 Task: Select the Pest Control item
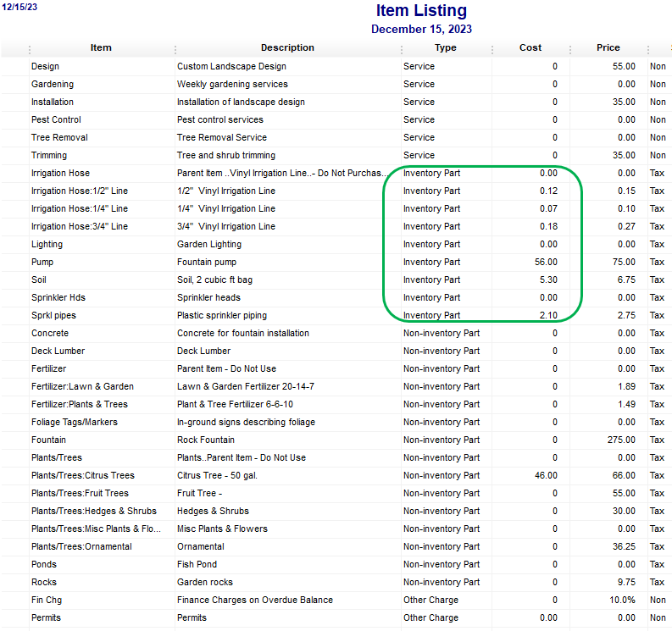click(x=56, y=120)
